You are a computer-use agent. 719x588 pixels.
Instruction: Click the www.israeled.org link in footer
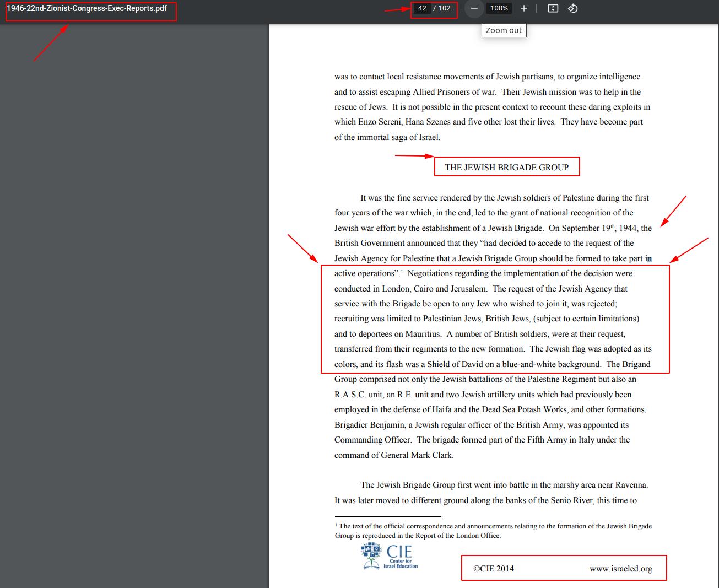point(621,569)
